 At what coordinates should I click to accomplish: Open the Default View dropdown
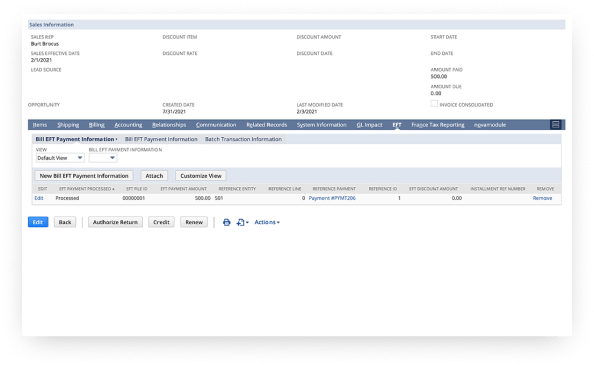pyautogui.click(x=60, y=158)
